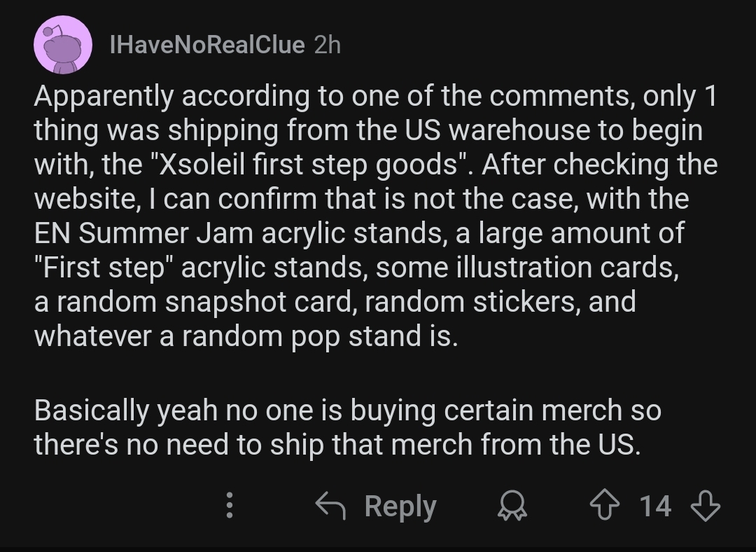Upvote the IHaveNoRealClue comment

click(605, 505)
